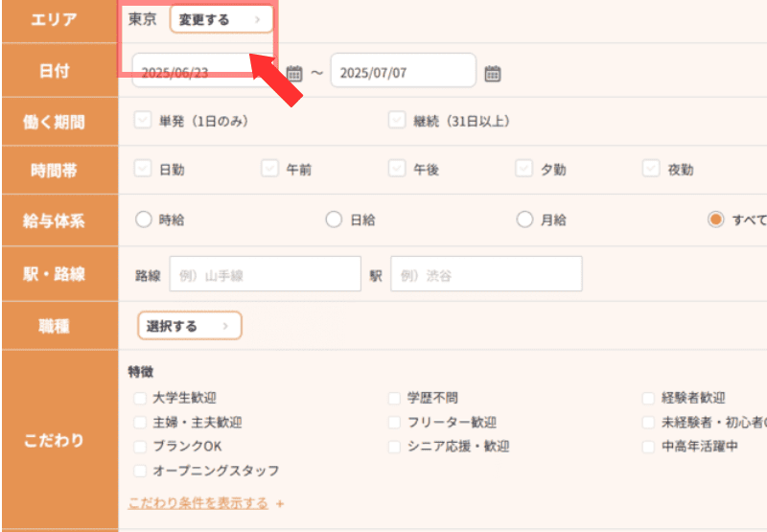Check the 大学生歓迎 checkbox
The image size is (767, 532).
coord(140,398)
